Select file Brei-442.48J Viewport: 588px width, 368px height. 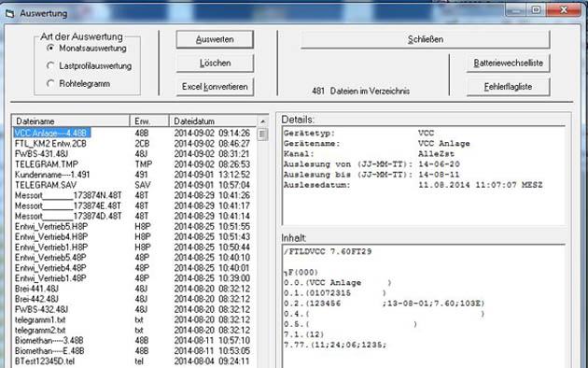(36, 299)
